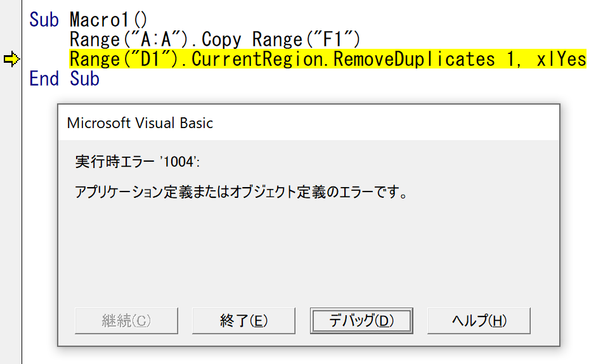Click the word Copy in the code
The image size is (596, 364).
coord(221,39)
